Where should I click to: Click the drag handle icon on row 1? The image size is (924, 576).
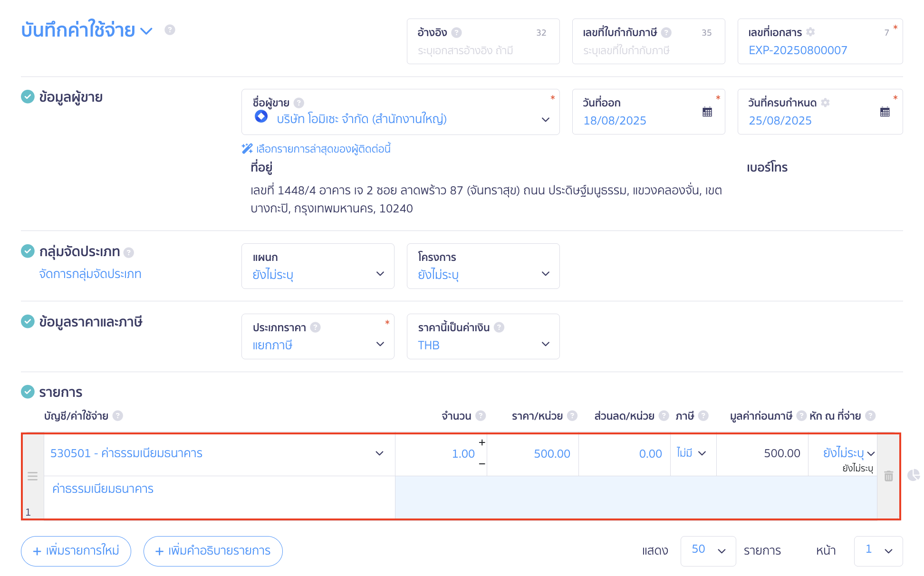[32, 476]
